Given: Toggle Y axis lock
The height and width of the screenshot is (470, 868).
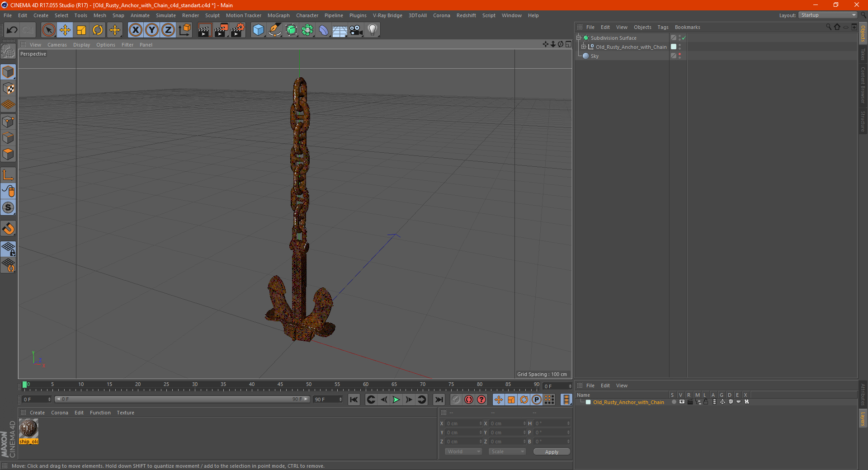Looking at the screenshot, I should [152, 30].
